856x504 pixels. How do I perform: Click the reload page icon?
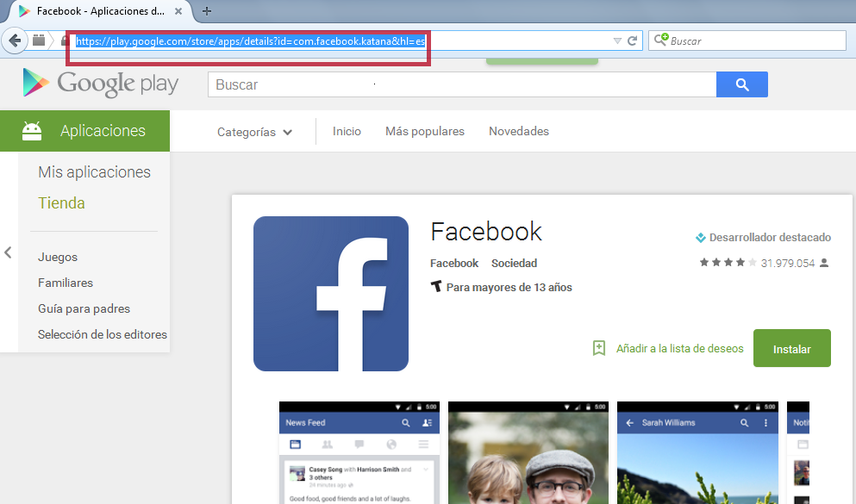pos(632,40)
